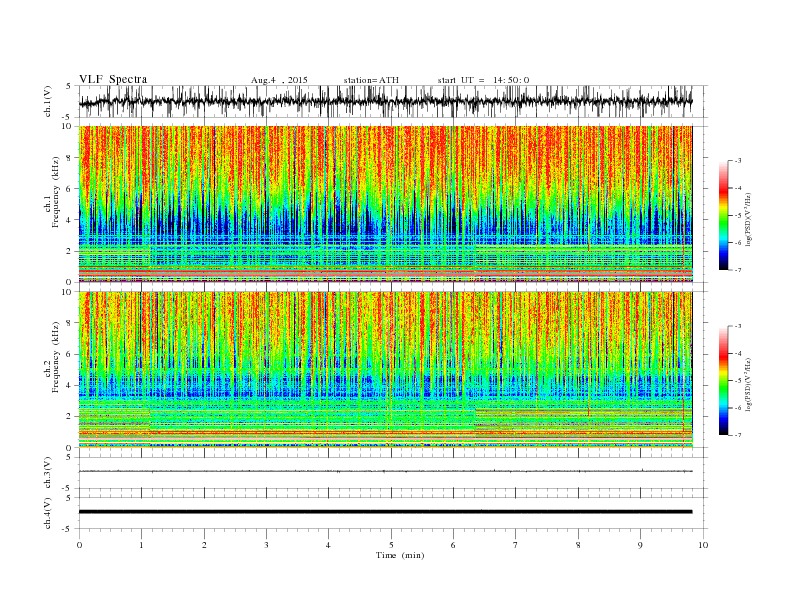
Task: Click the thin ch.3 voltage trace
Action: [x=385, y=471]
